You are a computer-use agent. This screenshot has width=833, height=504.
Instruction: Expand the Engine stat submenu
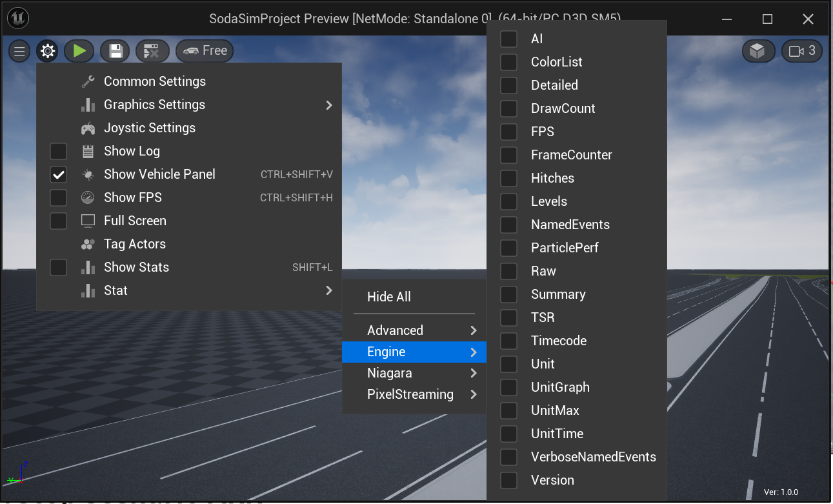414,352
